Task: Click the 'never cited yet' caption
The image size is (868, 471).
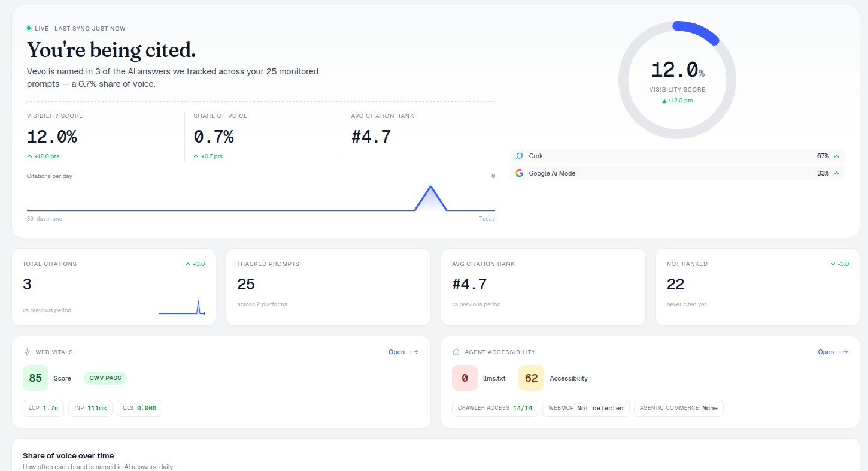Action: pos(687,304)
